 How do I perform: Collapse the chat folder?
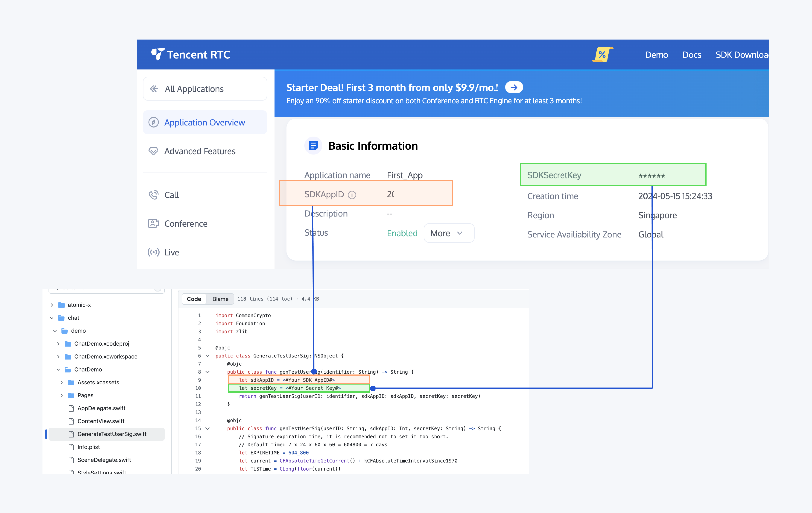point(52,318)
